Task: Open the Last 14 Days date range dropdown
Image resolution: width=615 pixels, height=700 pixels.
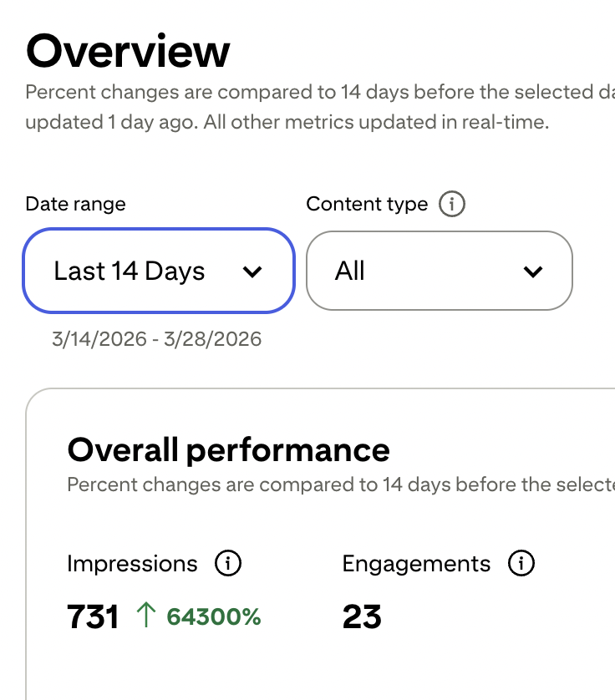Action: [x=159, y=271]
